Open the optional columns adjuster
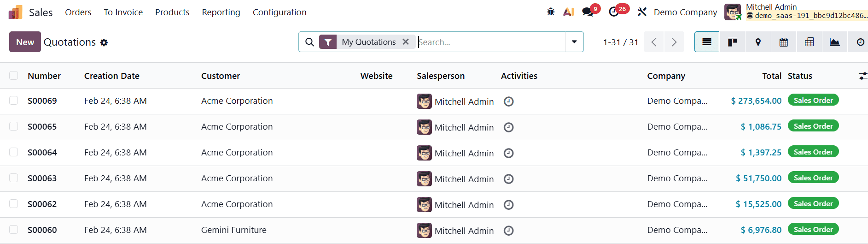The height and width of the screenshot is (244, 868). [x=862, y=76]
